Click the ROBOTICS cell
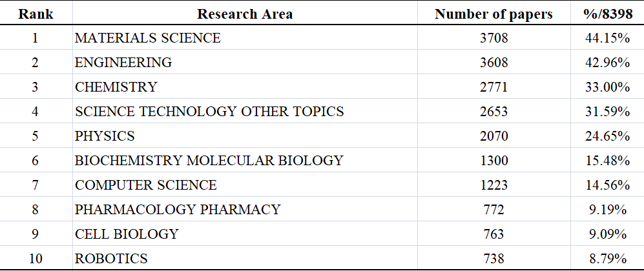Image resolution: width=644 pixels, height=271 pixels. tap(245, 258)
